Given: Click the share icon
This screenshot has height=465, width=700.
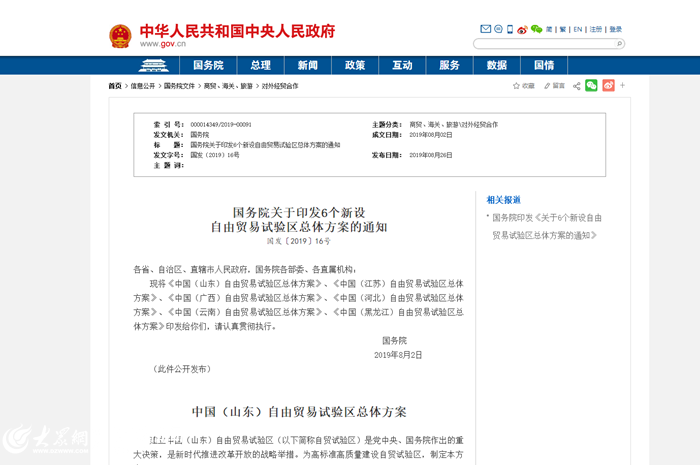Looking at the screenshot, I should coord(576,86).
